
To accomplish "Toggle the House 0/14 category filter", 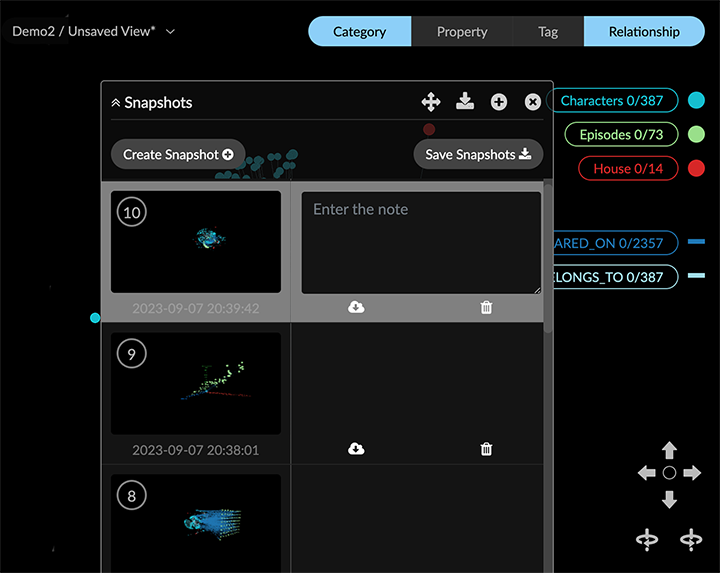I will (627, 168).
